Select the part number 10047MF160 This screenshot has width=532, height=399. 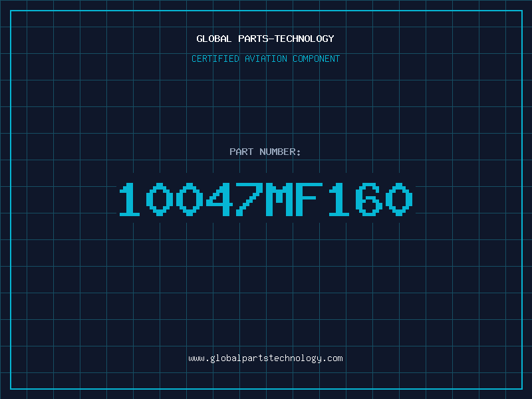[265, 199]
